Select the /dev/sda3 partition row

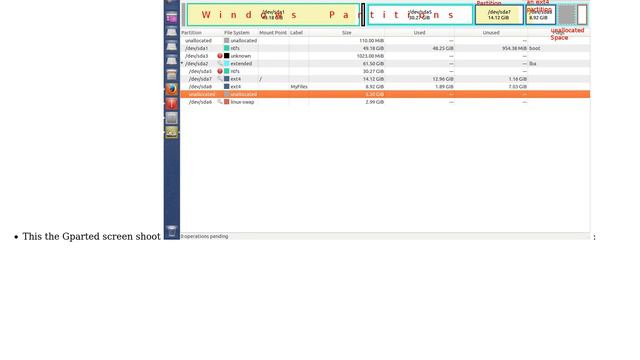385,56
